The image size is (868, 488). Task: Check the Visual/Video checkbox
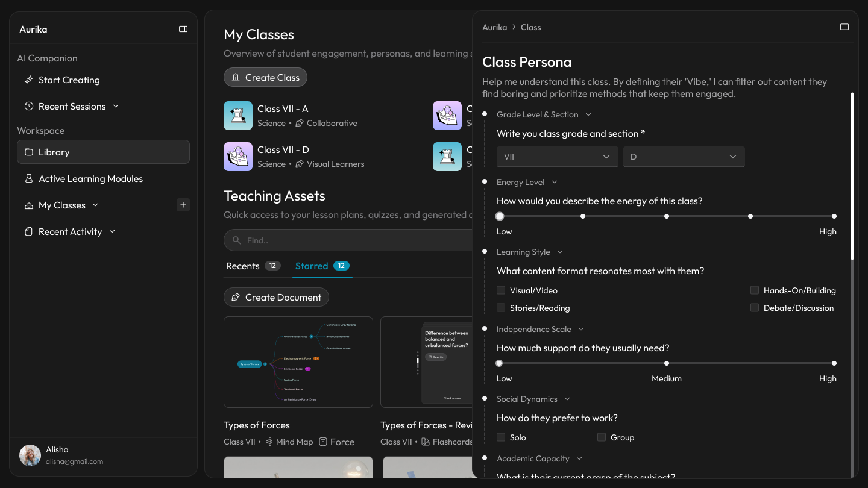click(x=501, y=290)
